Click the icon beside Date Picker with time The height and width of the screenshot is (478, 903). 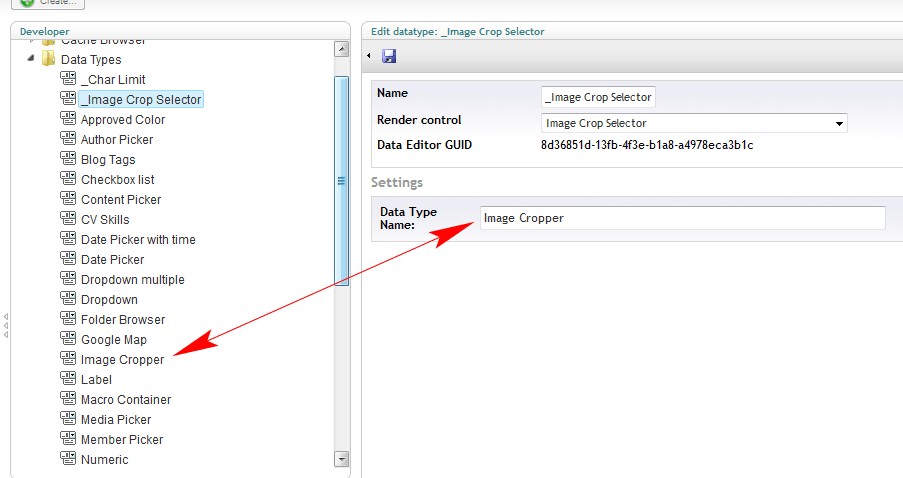tap(68, 238)
